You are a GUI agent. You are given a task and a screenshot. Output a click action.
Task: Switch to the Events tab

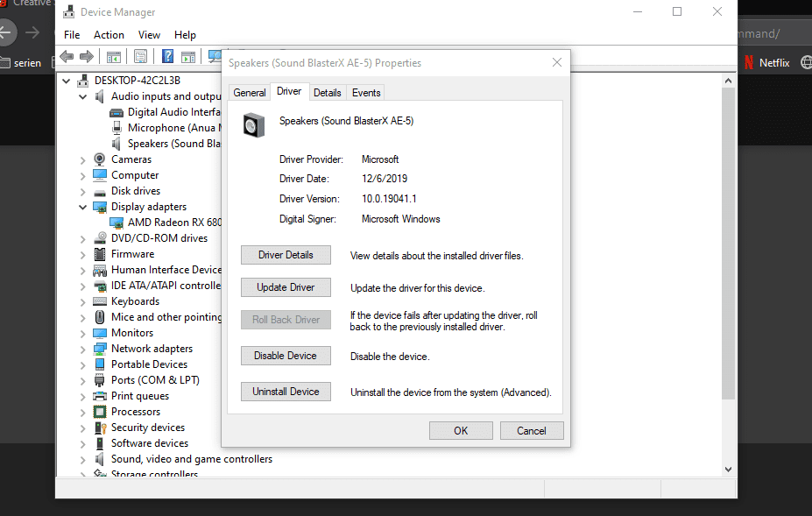[x=366, y=93]
